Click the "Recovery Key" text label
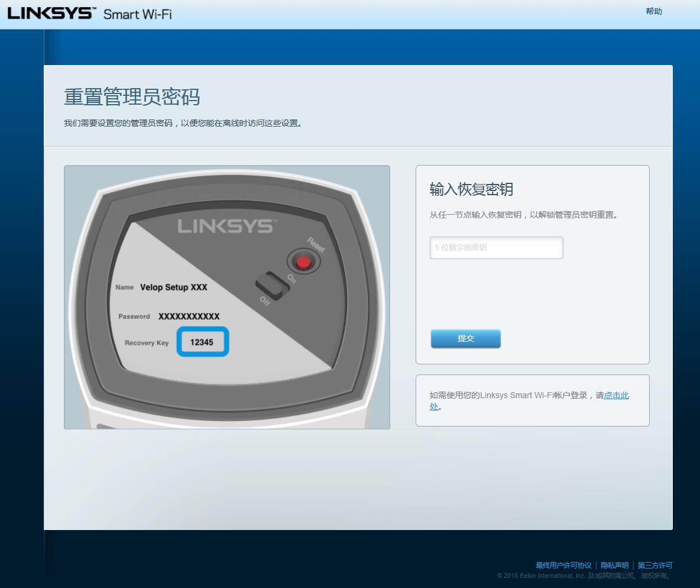 tap(146, 343)
